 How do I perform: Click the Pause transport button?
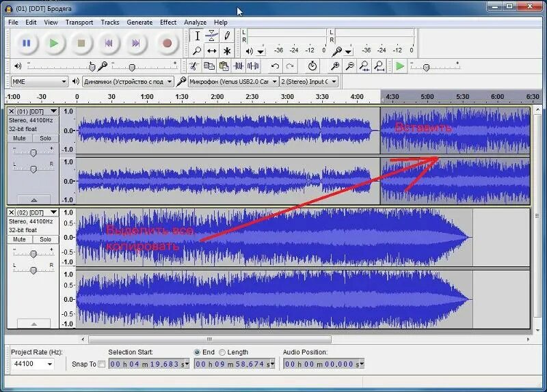tap(27, 43)
